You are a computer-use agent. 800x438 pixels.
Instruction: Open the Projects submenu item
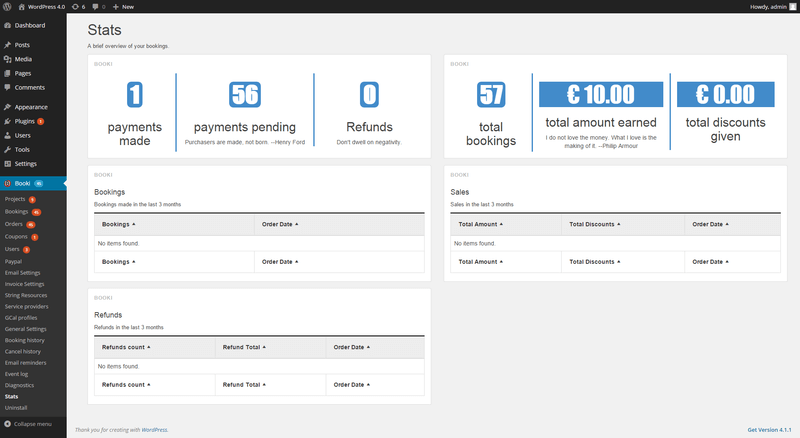[x=16, y=199]
